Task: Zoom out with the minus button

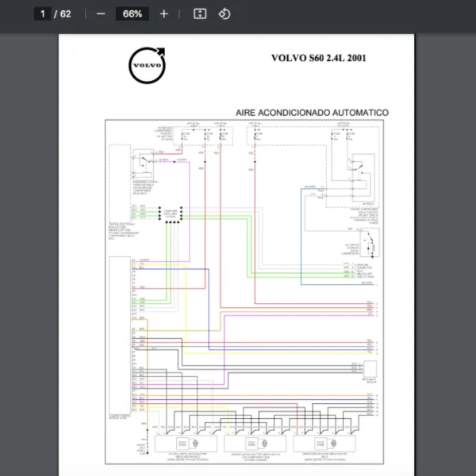Action: tap(100, 13)
